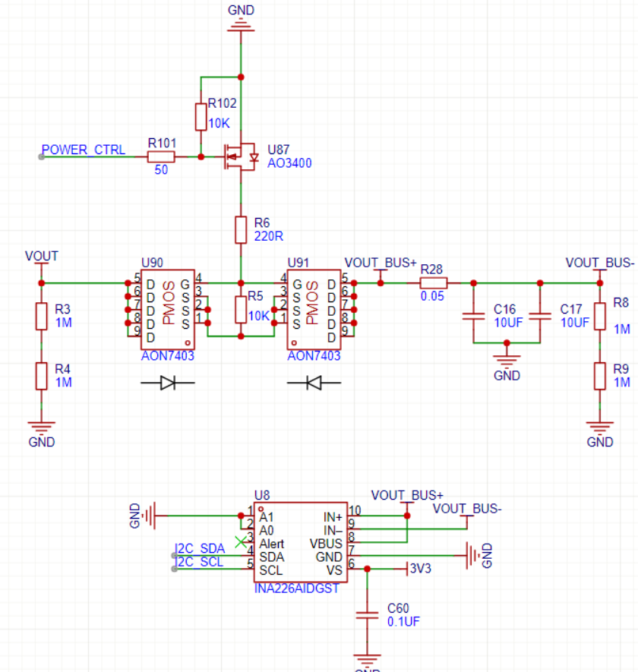Click the R5 10K resistor symbol
Image resolution: width=638 pixels, height=672 pixels.
241,310
